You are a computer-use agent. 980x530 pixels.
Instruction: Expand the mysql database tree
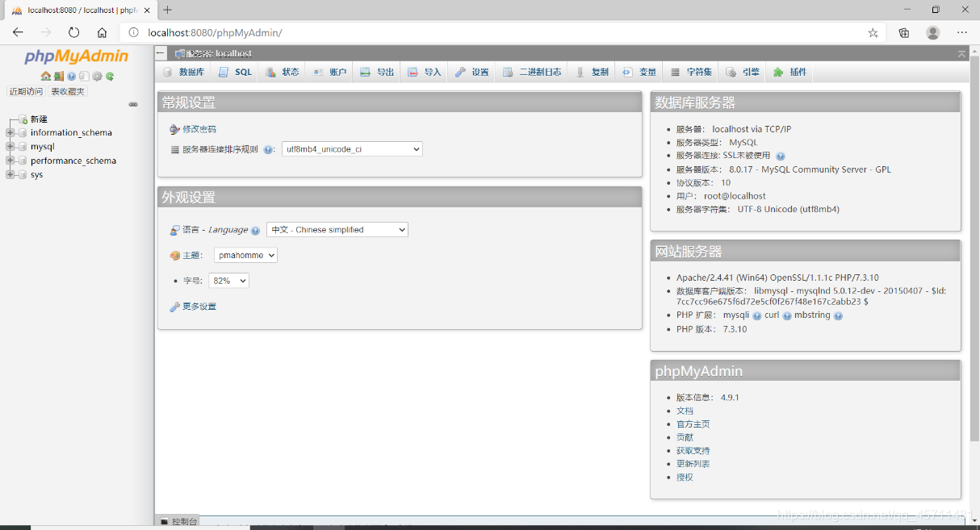click(x=10, y=147)
